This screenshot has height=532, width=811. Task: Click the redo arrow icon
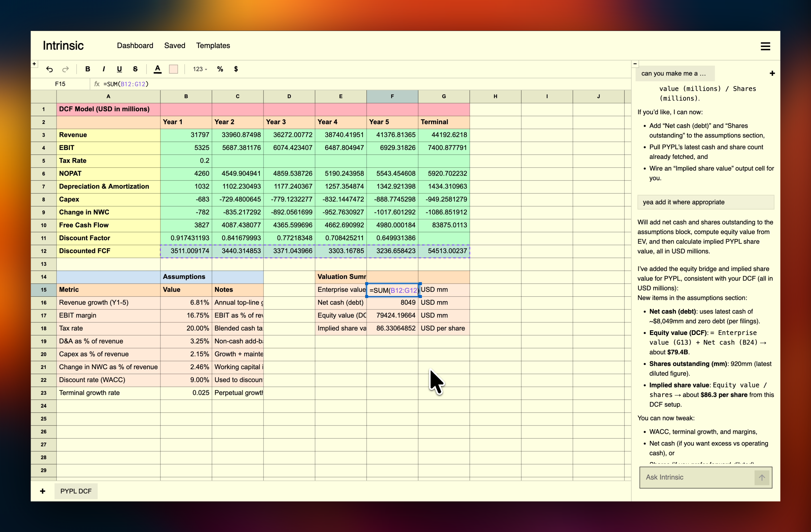(65, 69)
